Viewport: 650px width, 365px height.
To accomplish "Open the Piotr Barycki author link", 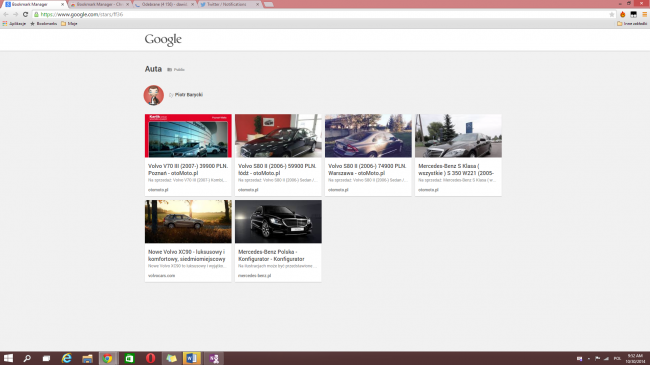I will coord(189,95).
